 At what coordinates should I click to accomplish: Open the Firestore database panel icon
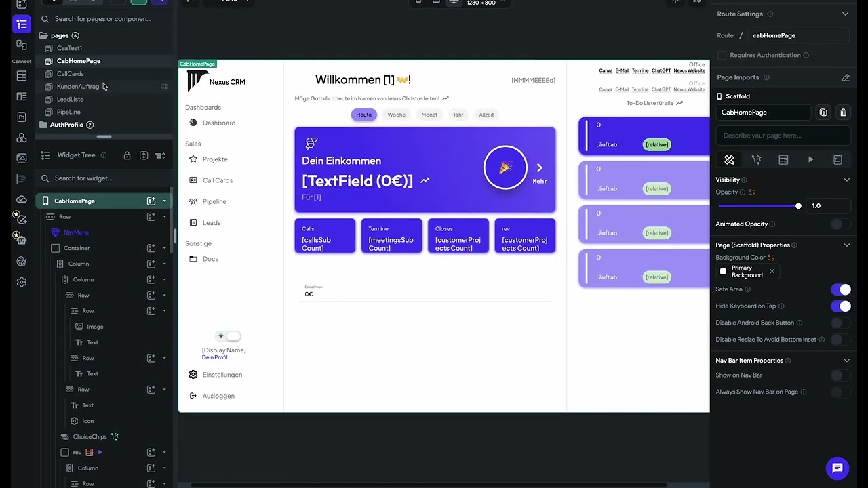tap(21, 76)
